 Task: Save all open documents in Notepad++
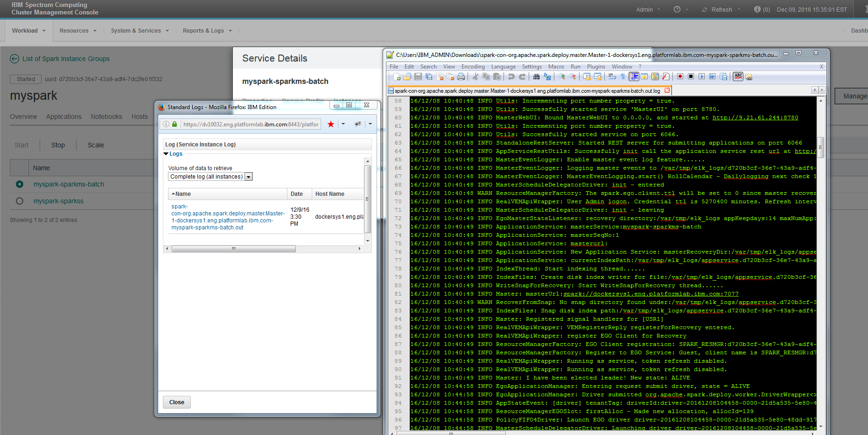tap(429, 77)
